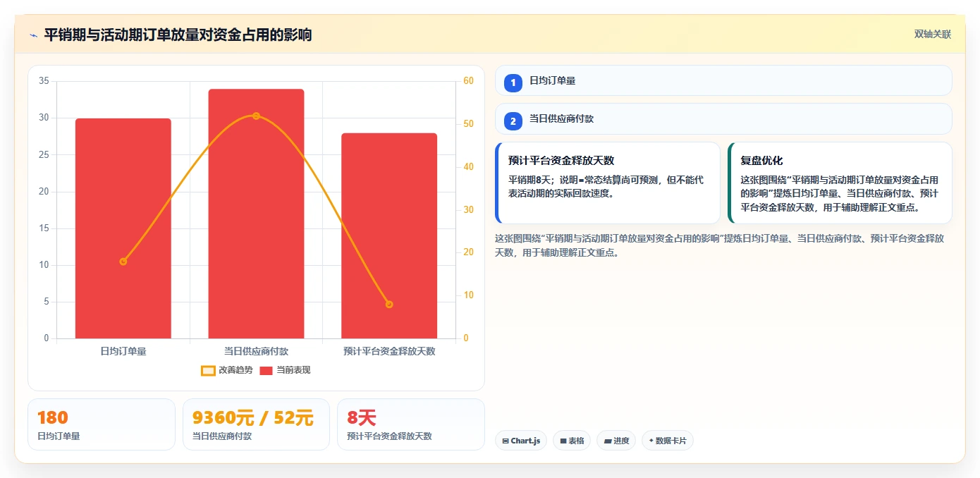Click the red bar for 当日供应商付款

click(256, 214)
